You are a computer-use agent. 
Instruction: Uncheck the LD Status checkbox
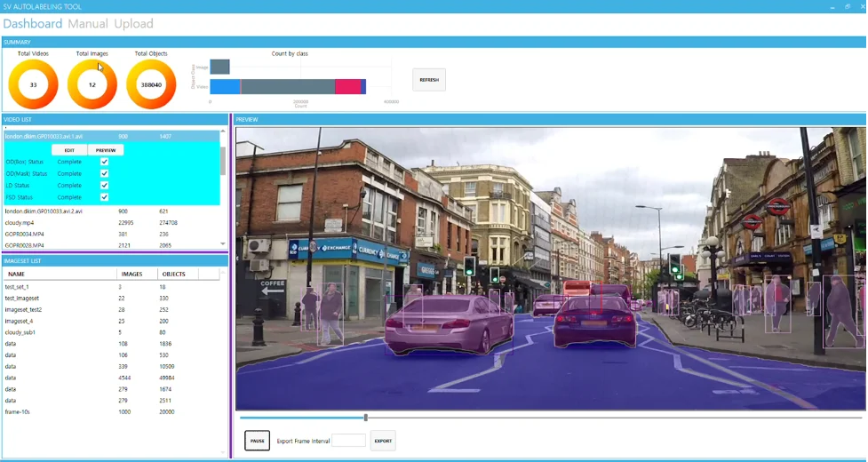[x=105, y=185]
